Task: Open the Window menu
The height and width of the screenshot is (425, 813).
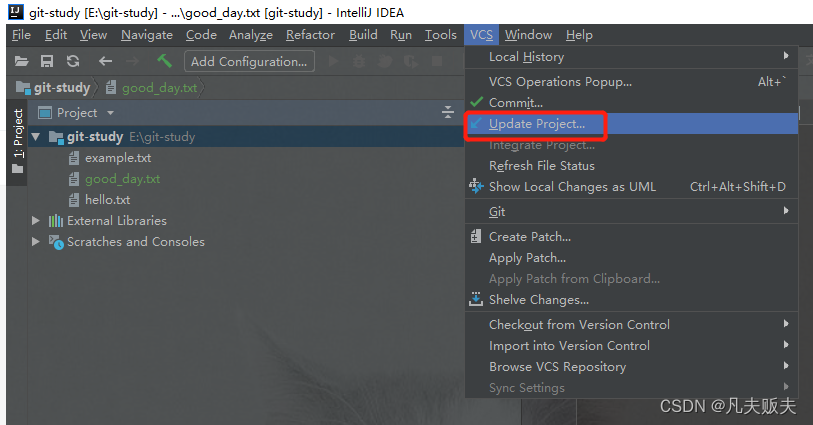Action: click(528, 35)
